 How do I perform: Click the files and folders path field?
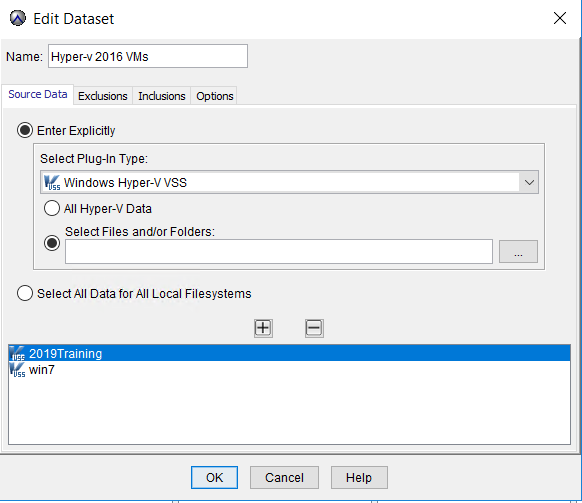tap(279, 252)
